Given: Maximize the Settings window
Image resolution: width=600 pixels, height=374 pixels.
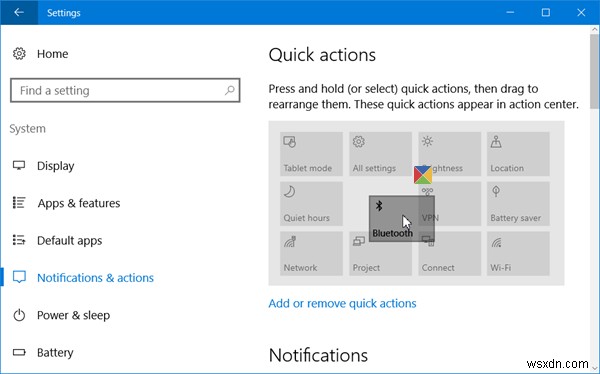Looking at the screenshot, I should point(546,12).
